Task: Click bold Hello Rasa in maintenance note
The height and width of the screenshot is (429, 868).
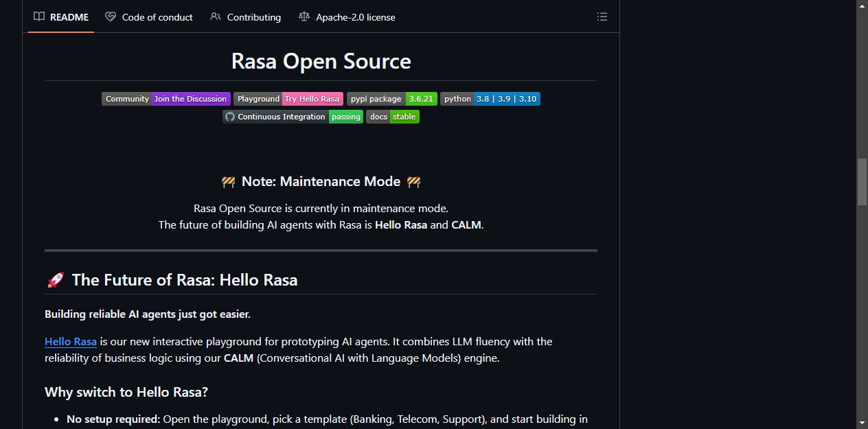Action: 401,224
